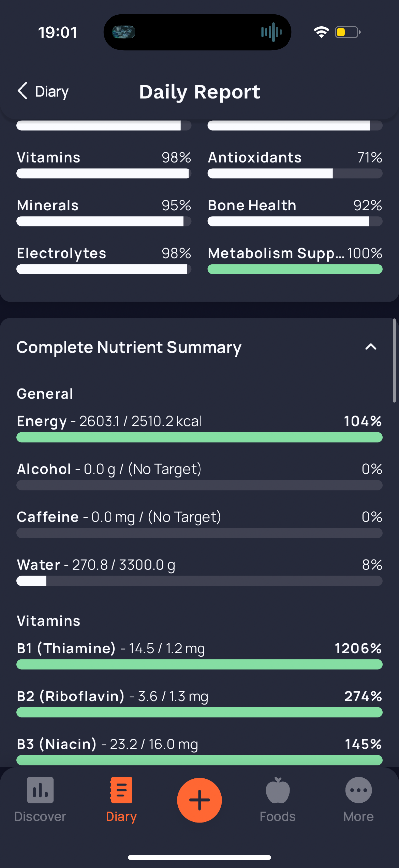Tap the back chevron to Diary

pyautogui.click(x=22, y=91)
